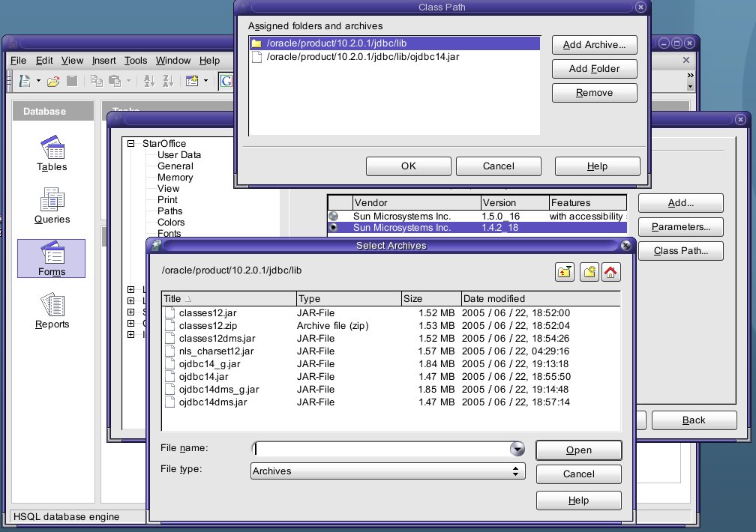Select Forms in Database pane
756x532 pixels.
click(52, 259)
